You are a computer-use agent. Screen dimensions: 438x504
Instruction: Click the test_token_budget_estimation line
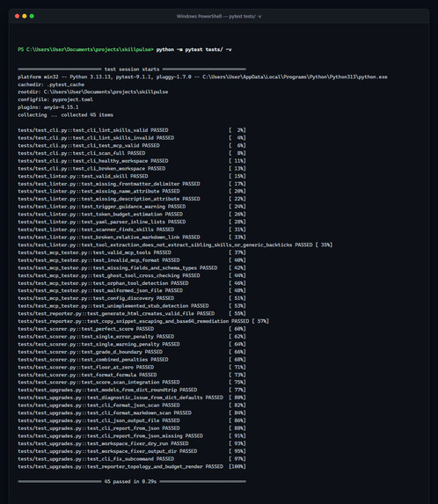tap(132, 215)
